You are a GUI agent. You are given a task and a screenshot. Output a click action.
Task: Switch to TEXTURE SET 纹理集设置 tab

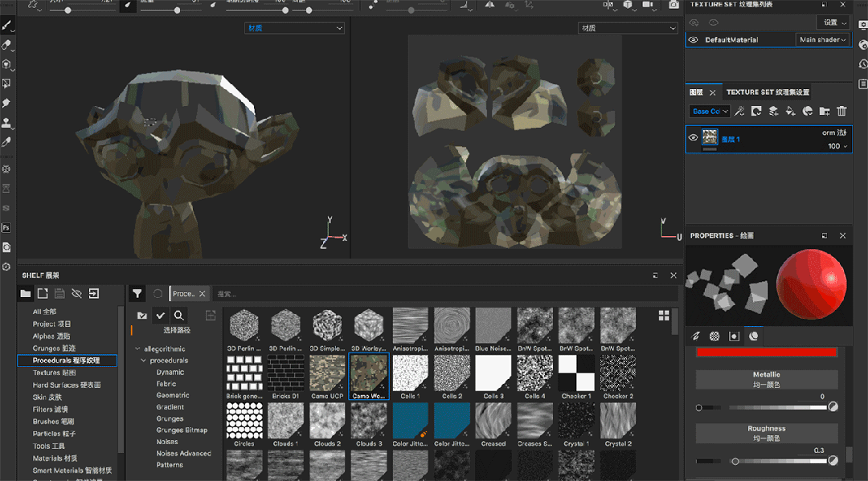(x=768, y=92)
